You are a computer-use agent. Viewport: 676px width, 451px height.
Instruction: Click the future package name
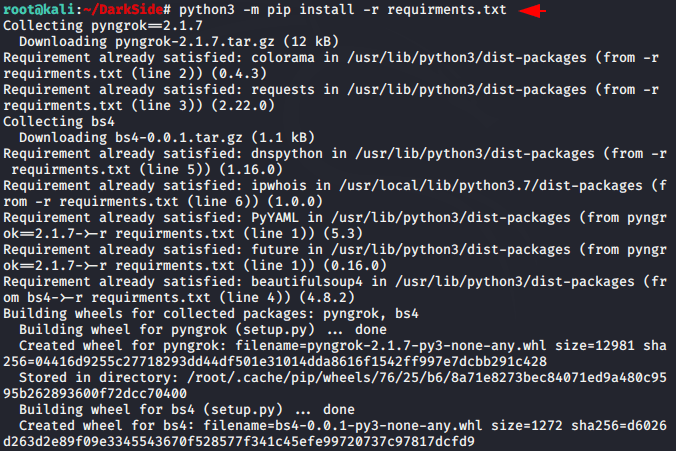(x=275, y=249)
